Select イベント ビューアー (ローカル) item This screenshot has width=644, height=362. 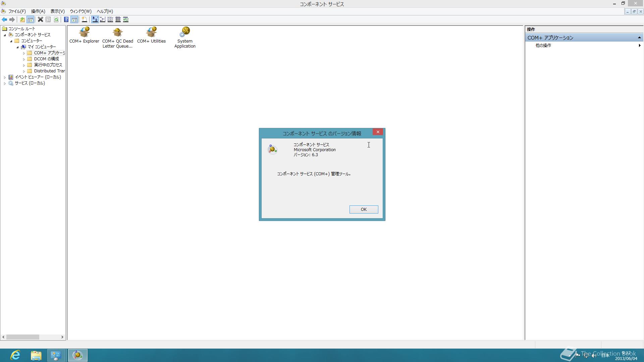tap(38, 77)
